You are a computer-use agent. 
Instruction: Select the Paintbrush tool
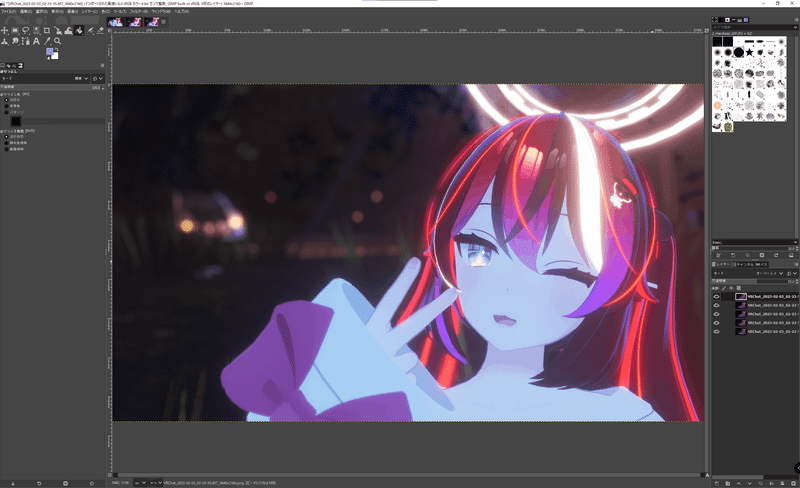tap(90, 31)
